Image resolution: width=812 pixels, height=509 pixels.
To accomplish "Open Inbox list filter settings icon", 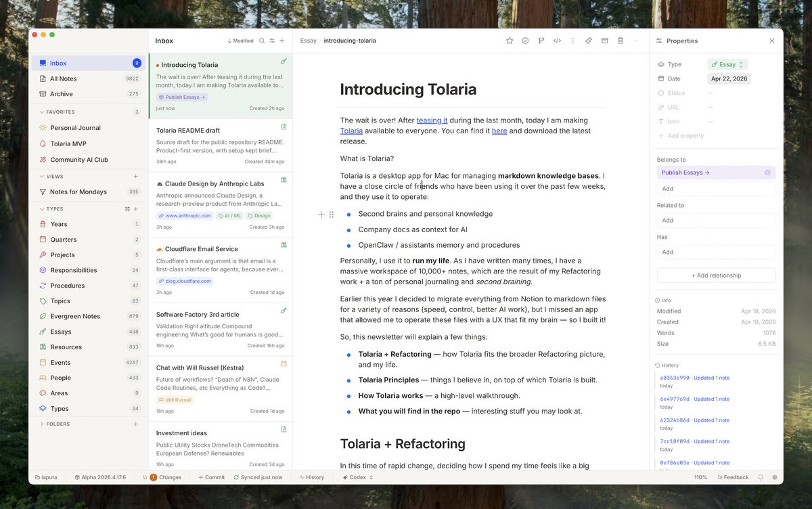I will [272, 41].
